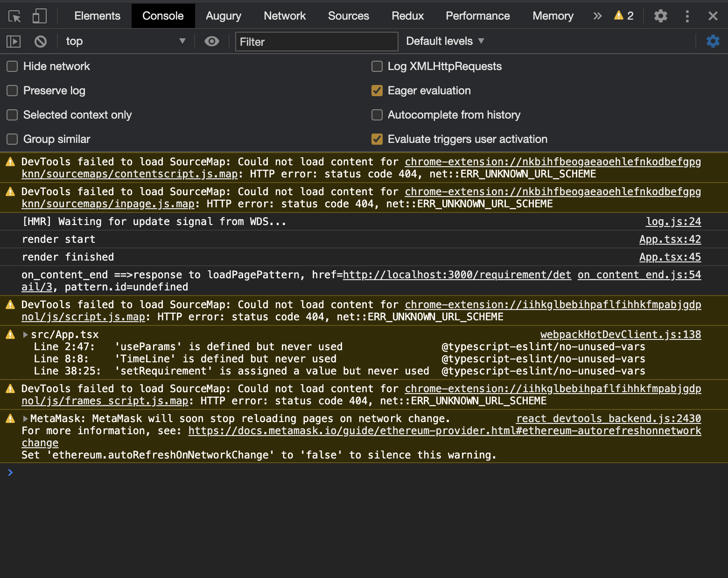Open the docs.metamask.io ethereum-provider link
728x578 pixels.
445,431
